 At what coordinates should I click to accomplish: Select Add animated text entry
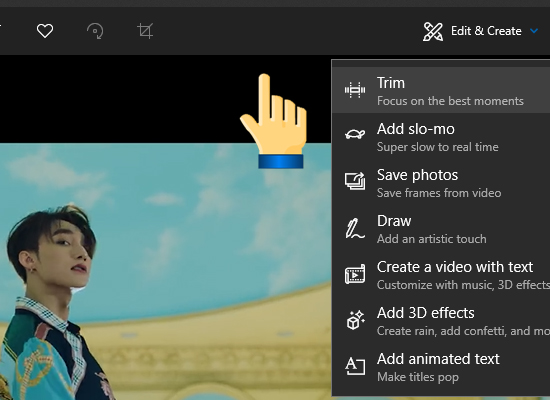[x=441, y=366]
